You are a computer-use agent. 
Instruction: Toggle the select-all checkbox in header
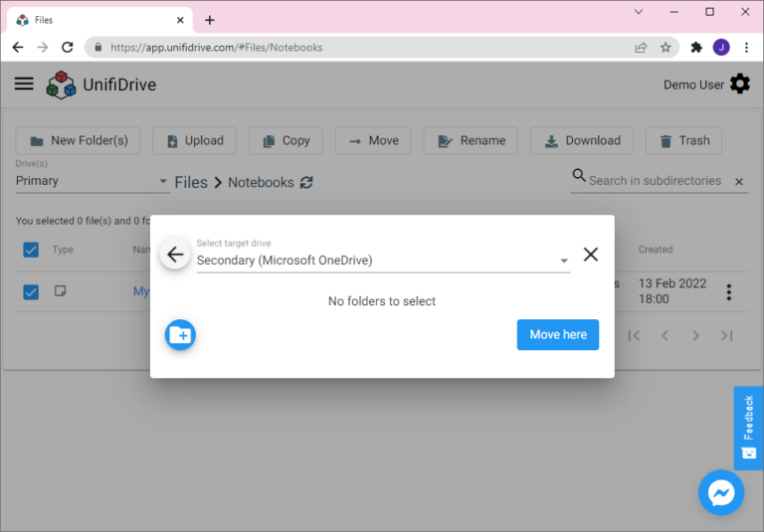(x=31, y=250)
